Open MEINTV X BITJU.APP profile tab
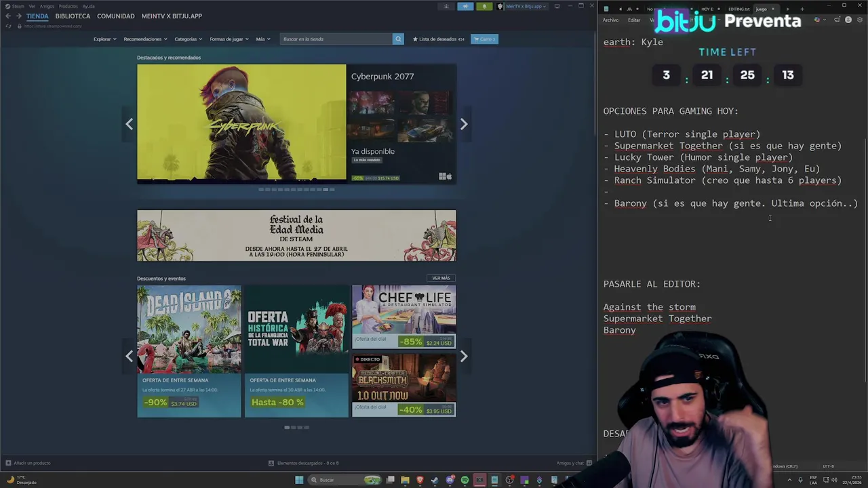This screenshot has width=868, height=488. pyautogui.click(x=172, y=16)
